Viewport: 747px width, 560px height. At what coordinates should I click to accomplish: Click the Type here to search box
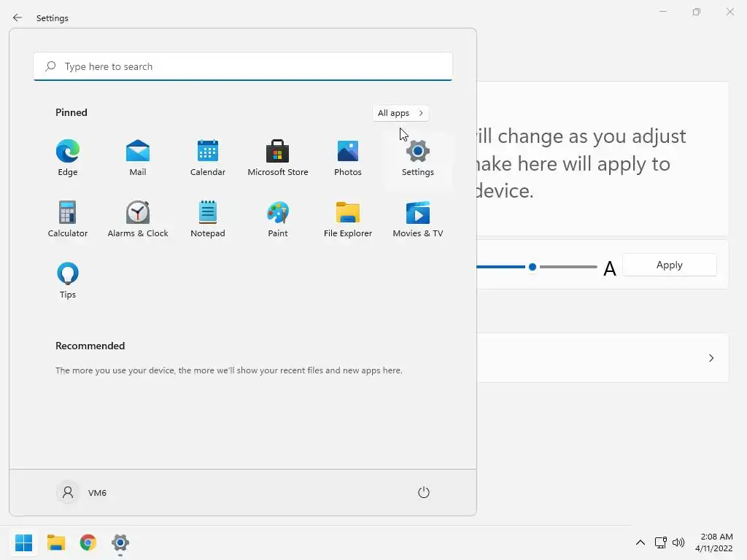[x=243, y=66]
